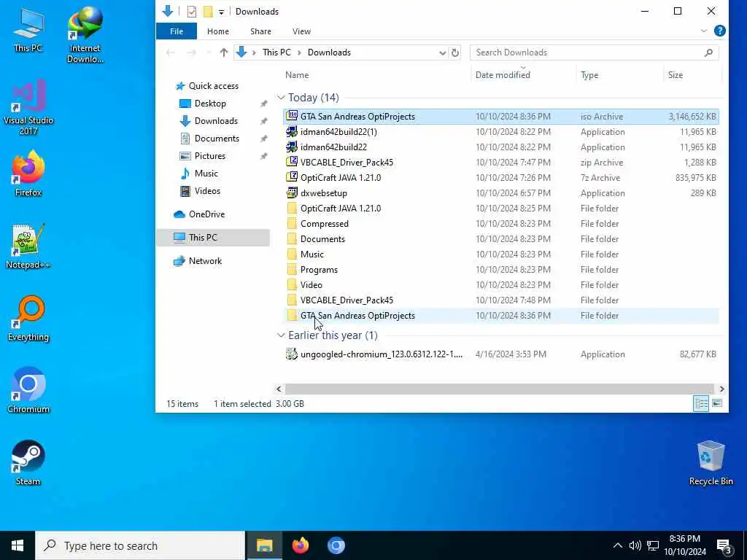747x560 pixels.
Task: Click Firefox icon in taskbar
Action: click(300, 545)
